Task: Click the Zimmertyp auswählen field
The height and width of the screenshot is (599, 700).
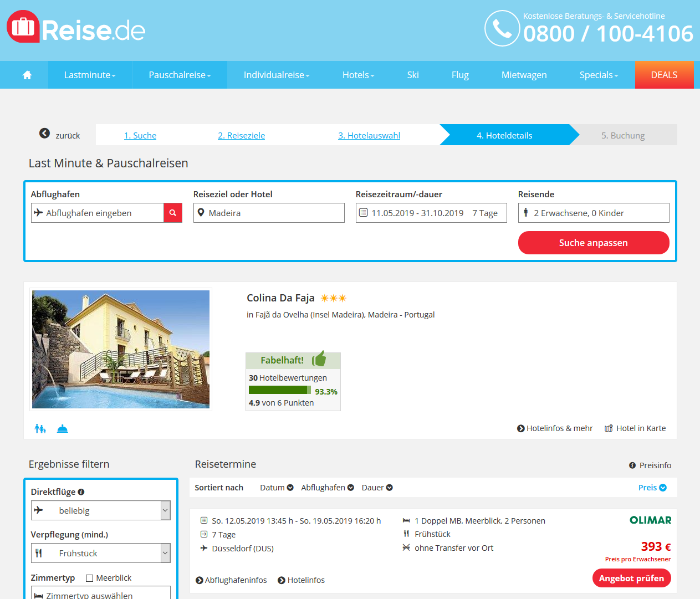Action: point(101,592)
